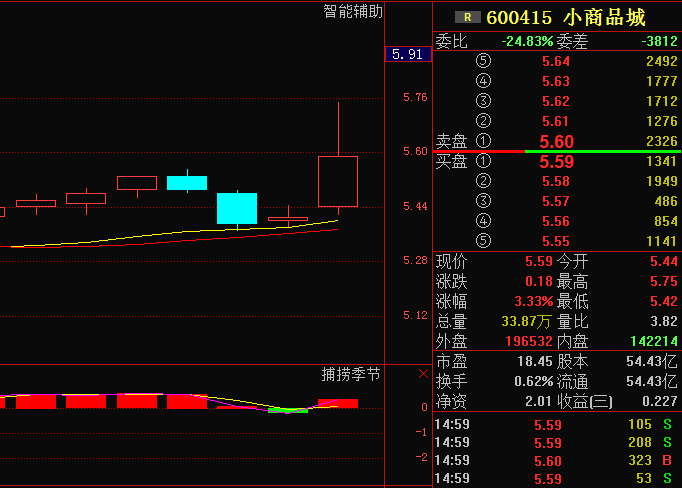The height and width of the screenshot is (488, 682).
Task: Open the 智能辅助 label on chart
Action: tap(353, 11)
